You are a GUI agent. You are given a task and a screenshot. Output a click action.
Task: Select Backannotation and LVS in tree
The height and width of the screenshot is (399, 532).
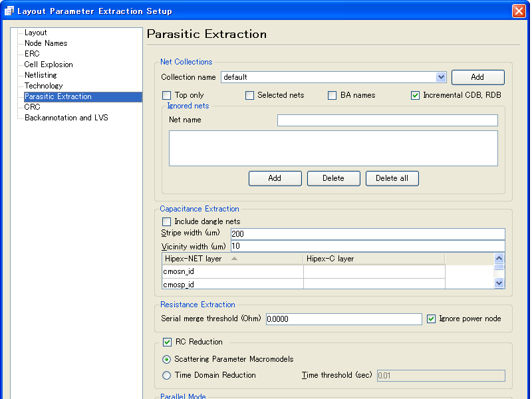(66, 118)
